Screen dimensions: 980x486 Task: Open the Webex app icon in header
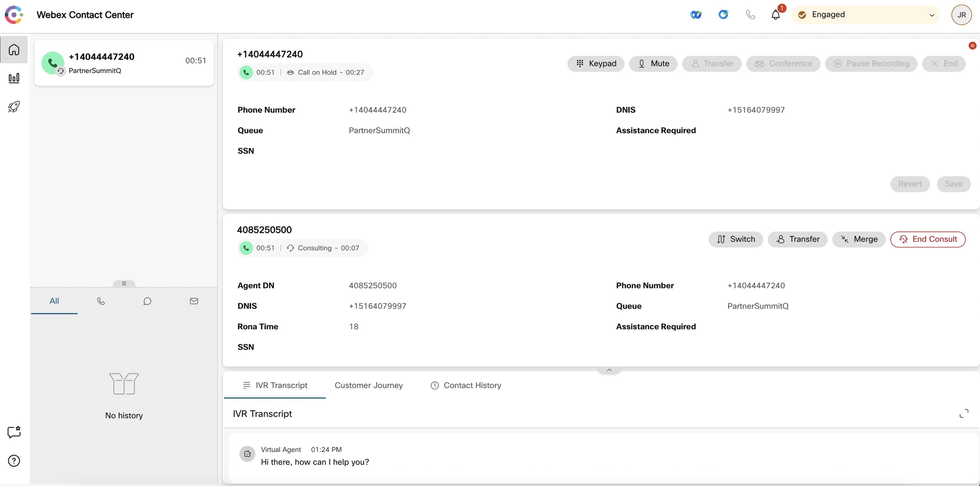(696, 15)
